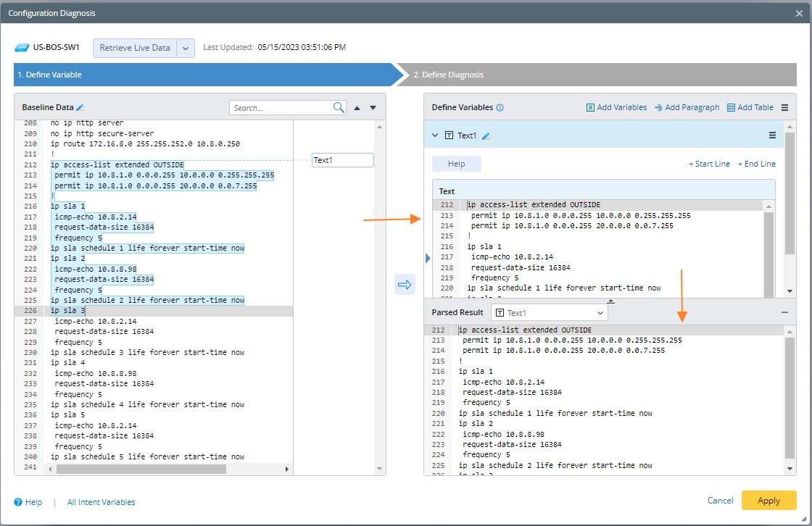This screenshot has height=526, width=812.
Task: Click Define Variables panel vertical scrollbar
Action: pyautogui.click(x=790, y=193)
